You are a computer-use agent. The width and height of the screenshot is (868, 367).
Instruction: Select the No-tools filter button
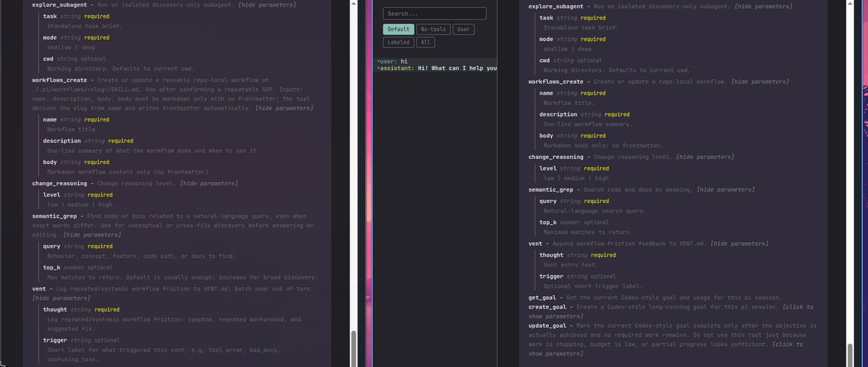433,30
